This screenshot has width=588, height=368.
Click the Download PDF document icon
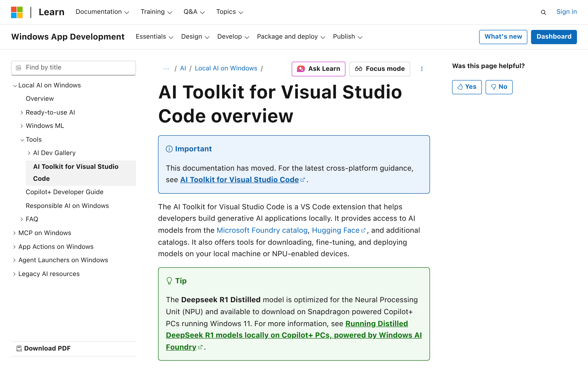coord(19,348)
